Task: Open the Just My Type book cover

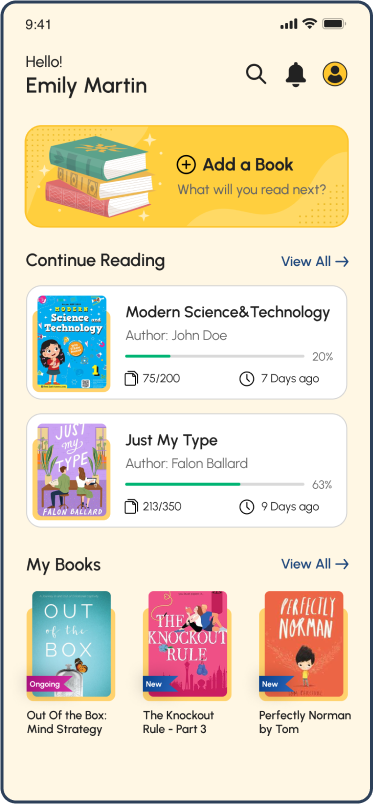Action: point(72,470)
